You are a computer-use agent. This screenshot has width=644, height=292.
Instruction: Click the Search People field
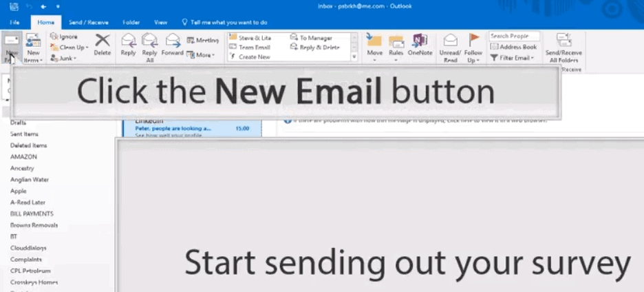(x=514, y=36)
